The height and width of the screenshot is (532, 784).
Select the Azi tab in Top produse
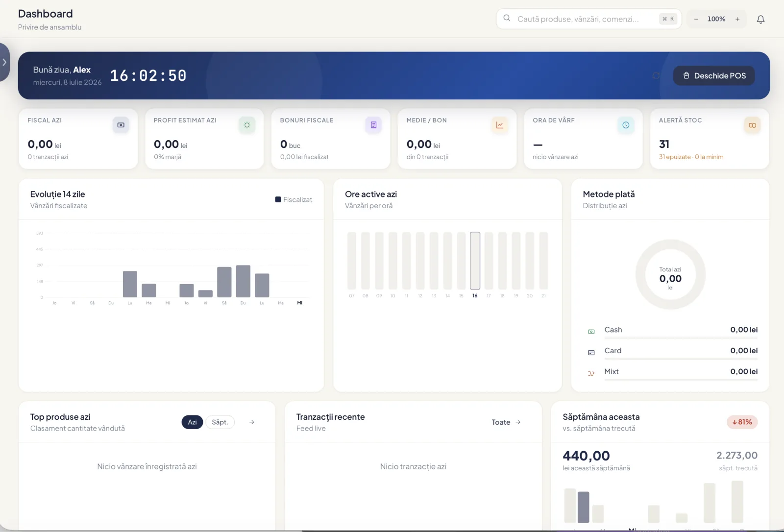tap(192, 422)
